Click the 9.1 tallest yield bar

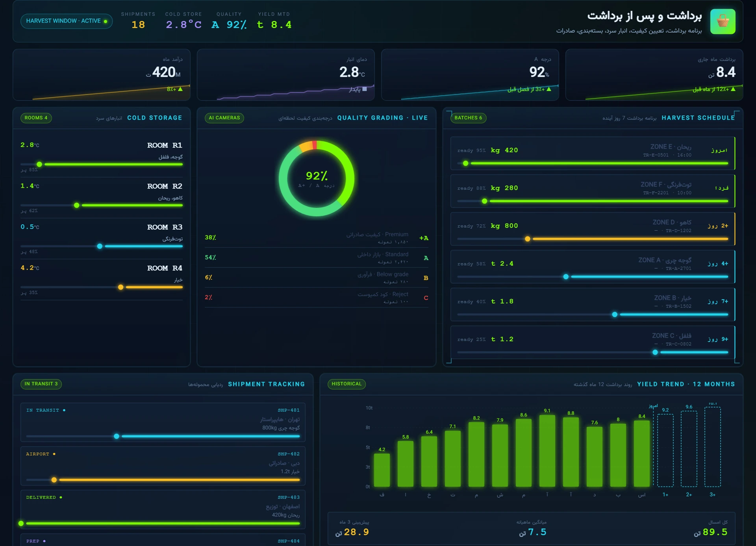click(547, 451)
